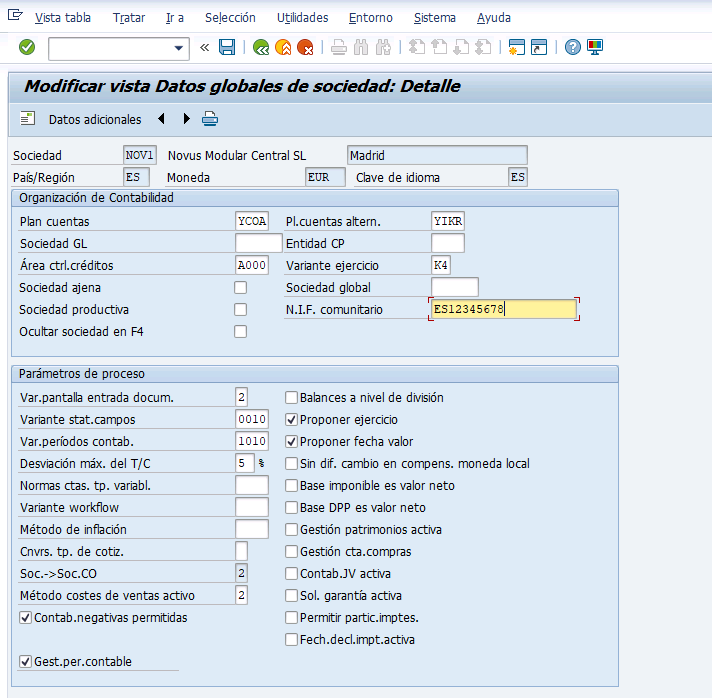This screenshot has width=712, height=698.
Task: Uncheck Gest.per.contable checkbox
Action: [x=25, y=661]
